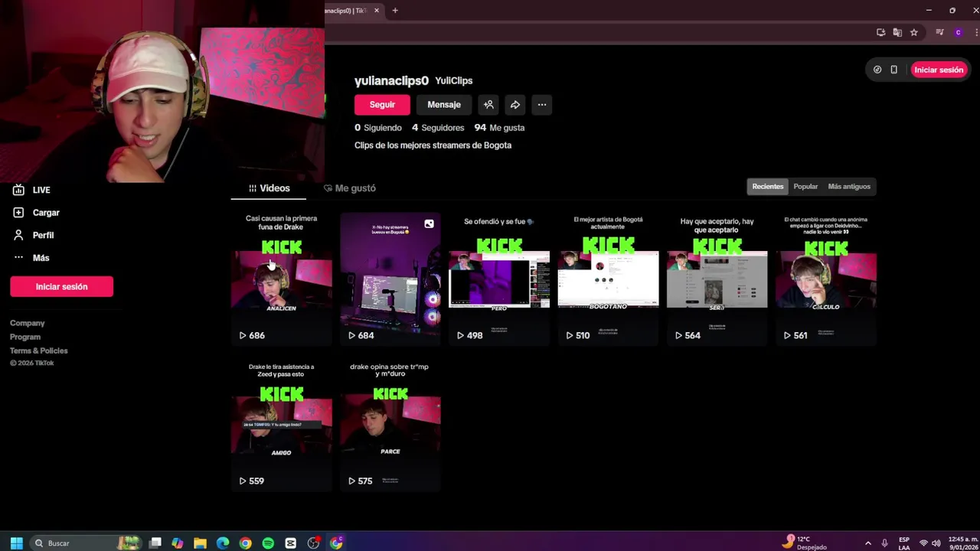Open the video 'Se ofendió y se fue'
The image size is (980, 551).
[499, 279]
